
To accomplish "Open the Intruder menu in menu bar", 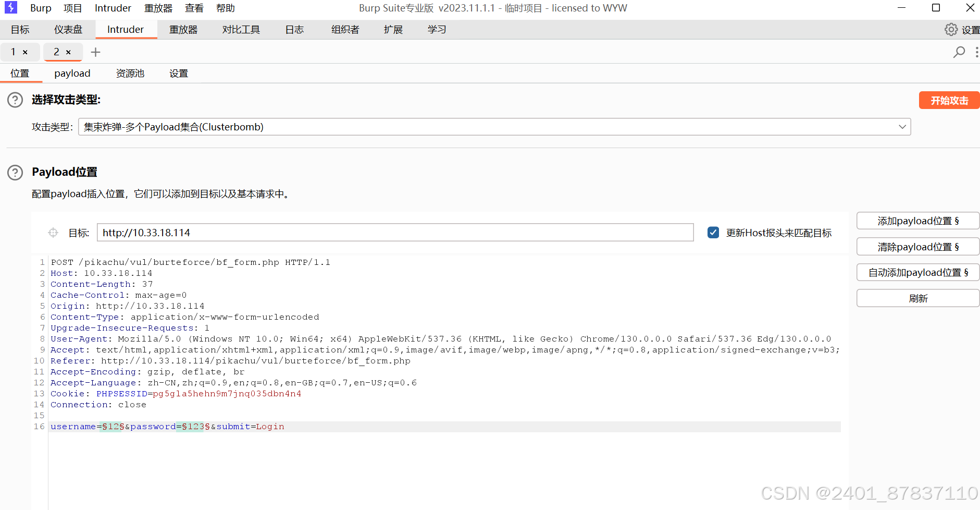I will [113, 8].
